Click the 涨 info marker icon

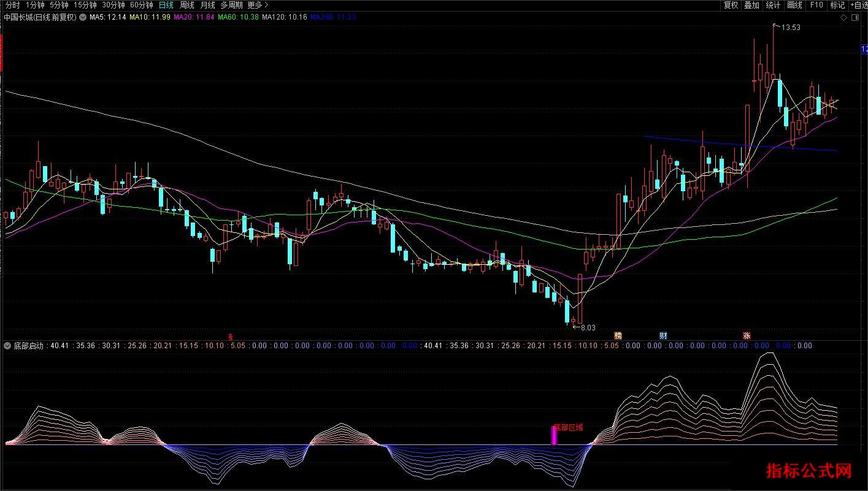click(747, 336)
